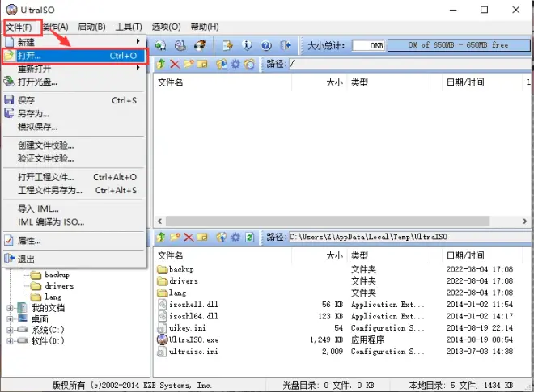Click the Convert disc image toolbar icon
Viewport: 534px width, 392px height.
click(160, 45)
